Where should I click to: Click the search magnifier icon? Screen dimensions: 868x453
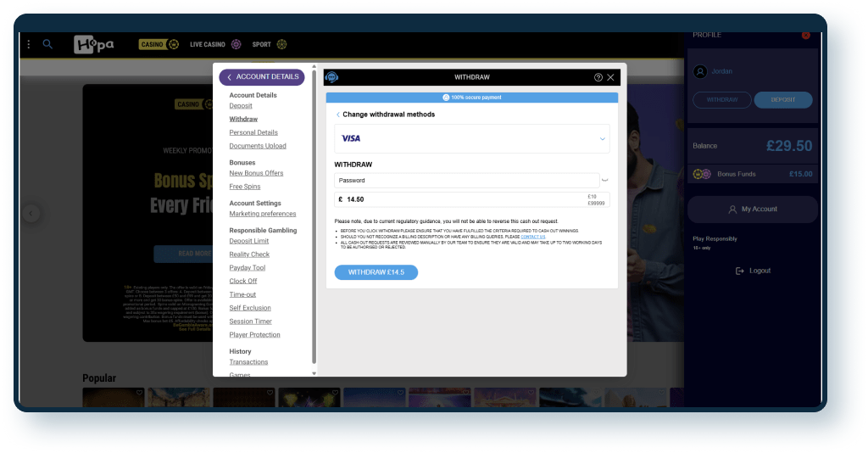47,44
